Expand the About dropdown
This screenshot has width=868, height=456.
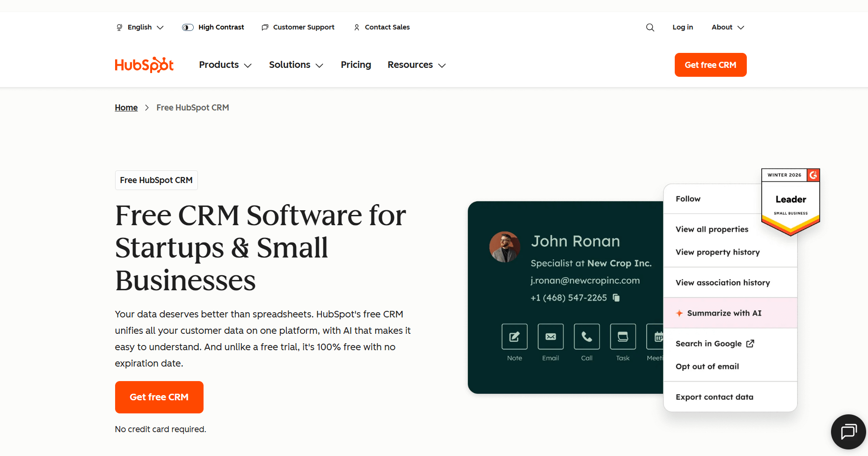click(727, 27)
